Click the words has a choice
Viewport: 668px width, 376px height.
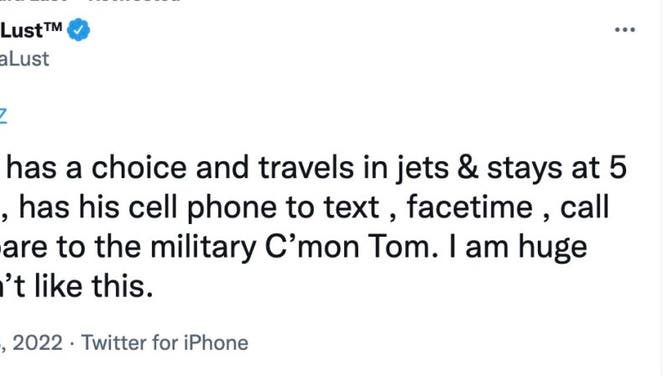pyautogui.click(x=96, y=168)
